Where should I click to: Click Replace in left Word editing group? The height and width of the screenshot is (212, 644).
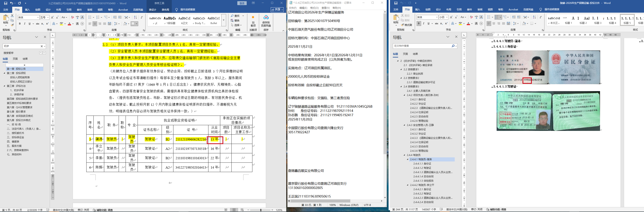coord(235,21)
